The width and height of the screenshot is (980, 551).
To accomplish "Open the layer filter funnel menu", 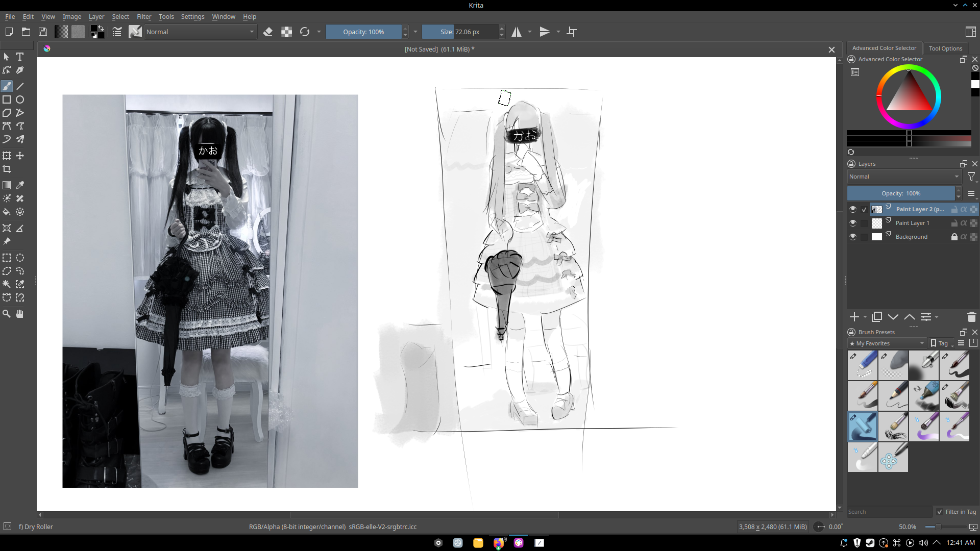I will point(972,177).
